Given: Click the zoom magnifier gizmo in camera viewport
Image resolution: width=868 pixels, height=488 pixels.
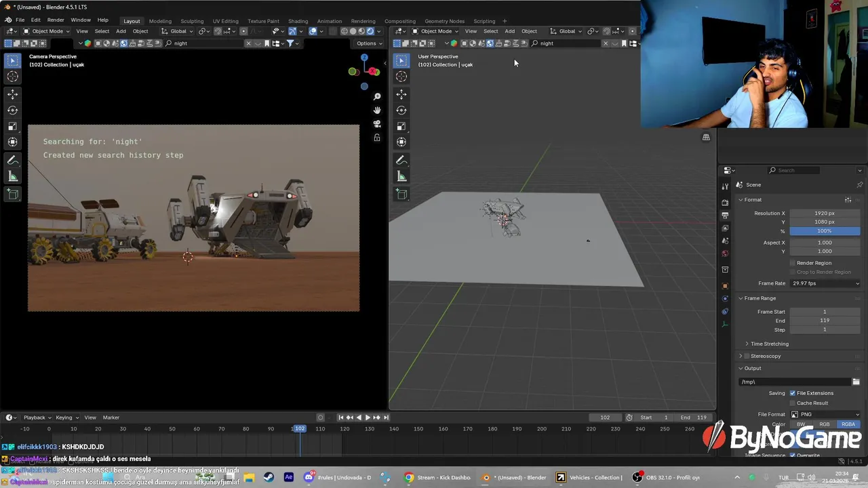Looking at the screenshot, I should [377, 97].
